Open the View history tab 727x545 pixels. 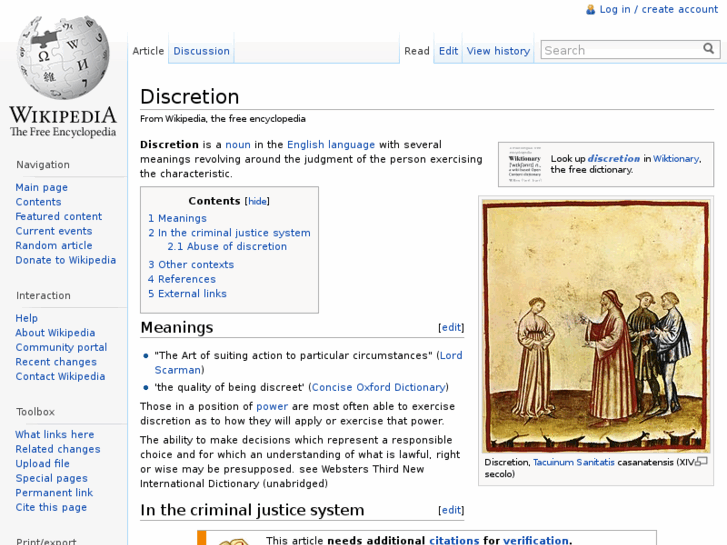point(498,51)
